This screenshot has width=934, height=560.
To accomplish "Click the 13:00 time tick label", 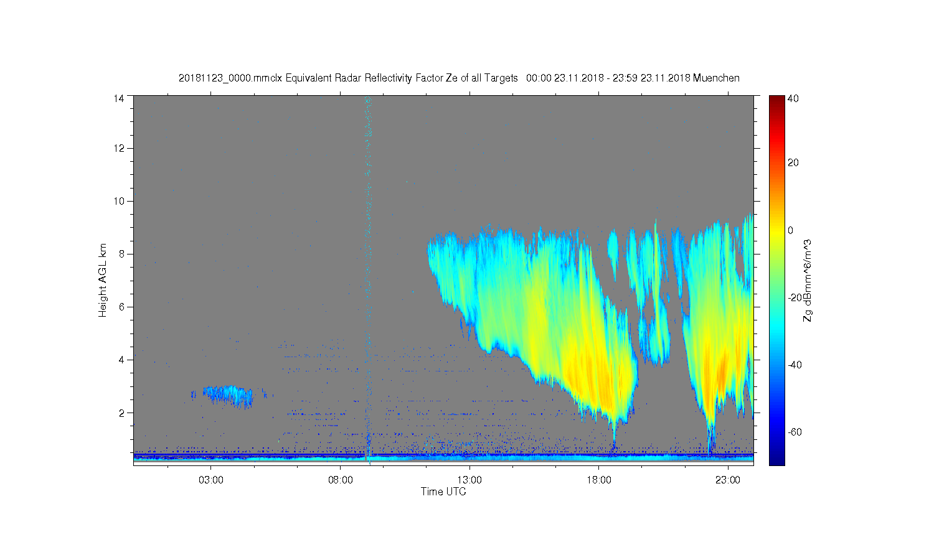I will point(469,480).
